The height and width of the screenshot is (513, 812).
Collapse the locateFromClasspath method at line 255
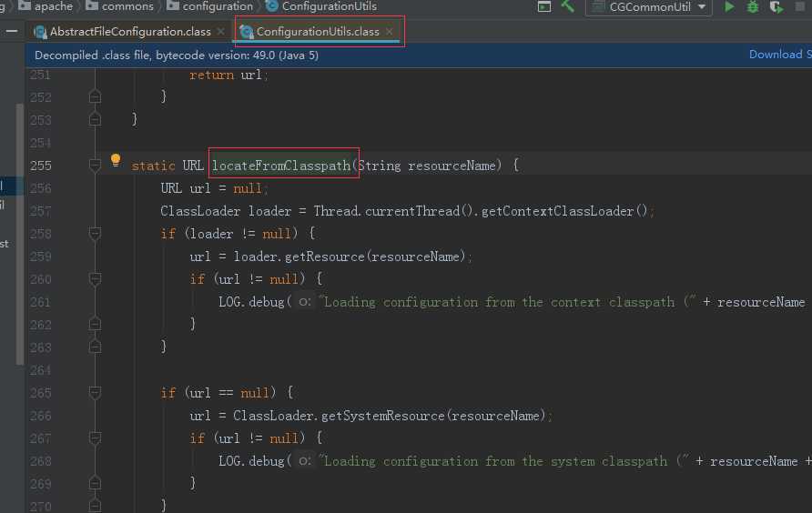pyautogui.click(x=95, y=166)
